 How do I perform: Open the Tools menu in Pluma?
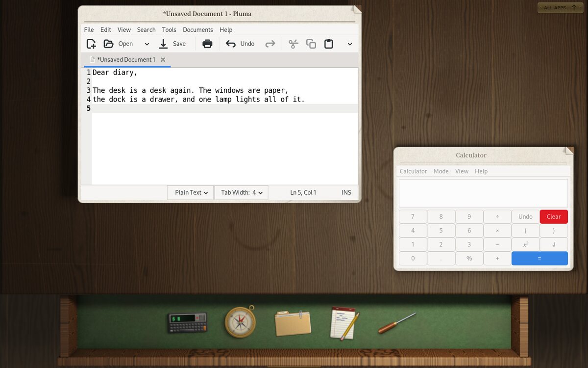click(x=169, y=29)
